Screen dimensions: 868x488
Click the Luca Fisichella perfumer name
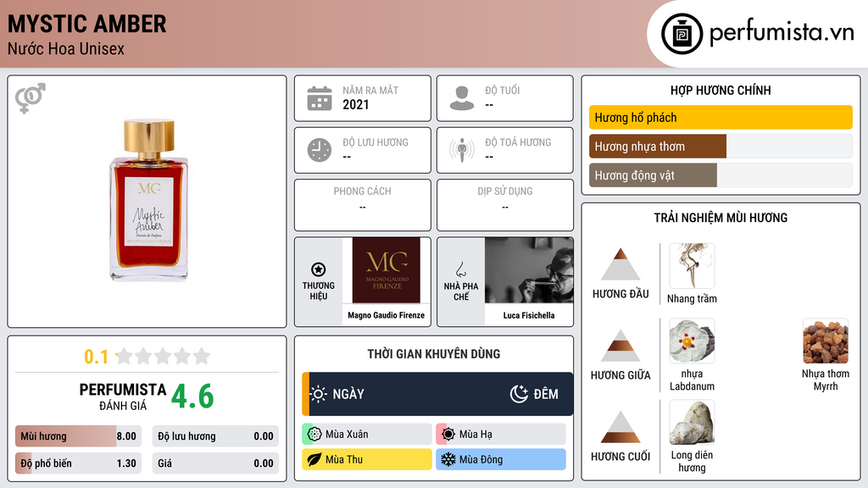click(x=529, y=315)
